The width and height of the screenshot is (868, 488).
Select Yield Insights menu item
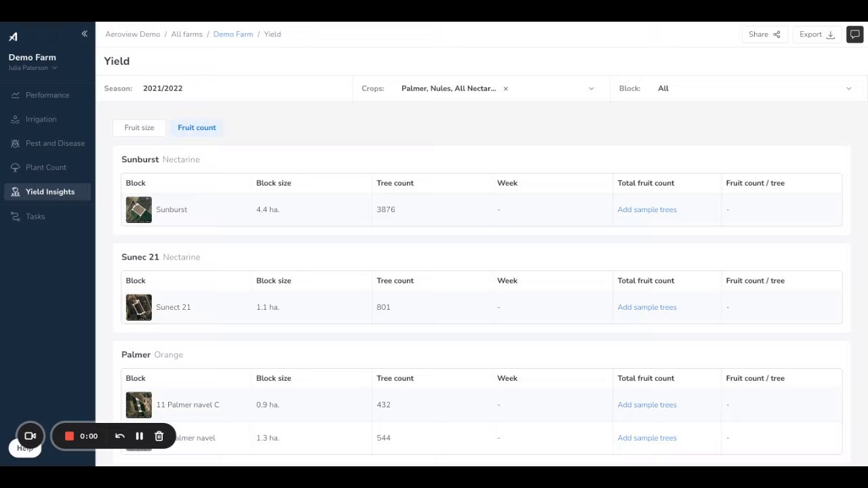click(47, 192)
